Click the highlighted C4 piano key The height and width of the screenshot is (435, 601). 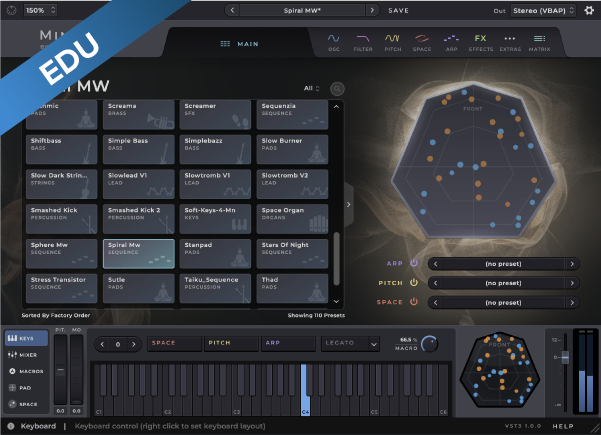(x=305, y=390)
